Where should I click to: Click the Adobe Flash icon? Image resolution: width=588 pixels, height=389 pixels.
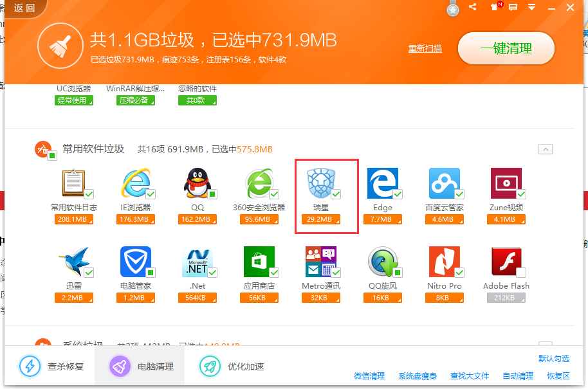(x=506, y=261)
